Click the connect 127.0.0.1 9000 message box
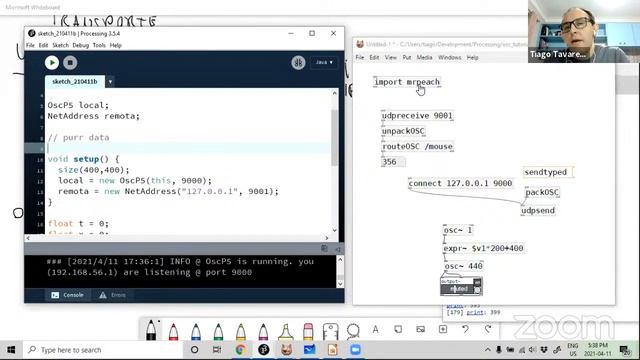This screenshot has height=360, width=640. (x=460, y=183)
